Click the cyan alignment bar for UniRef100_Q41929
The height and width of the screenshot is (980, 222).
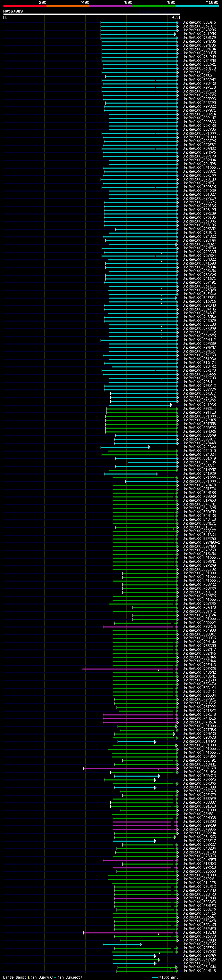131,474
